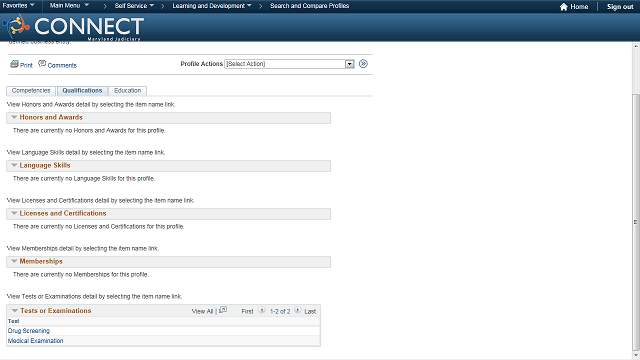Image resolution: width=640 pixels, height=360 pixels.
Task: Collapse the Tests or Examinations section
Action: pyautogui.click(x=15, y=311)
